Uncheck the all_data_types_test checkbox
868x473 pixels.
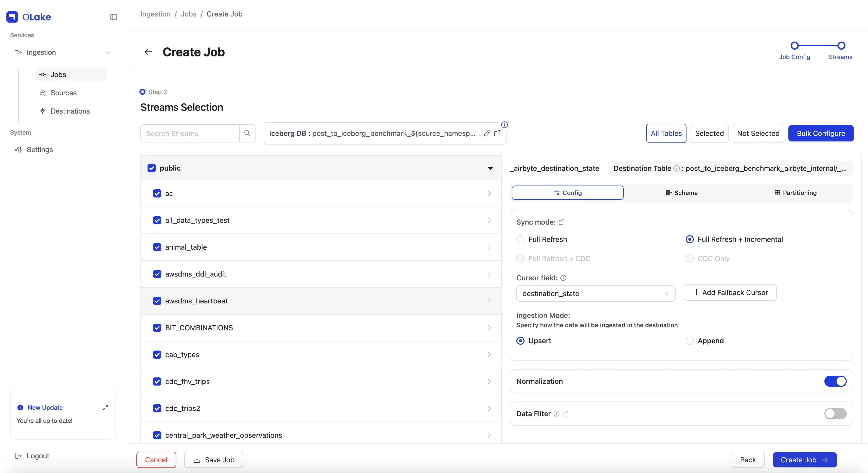tap(157, 220)
